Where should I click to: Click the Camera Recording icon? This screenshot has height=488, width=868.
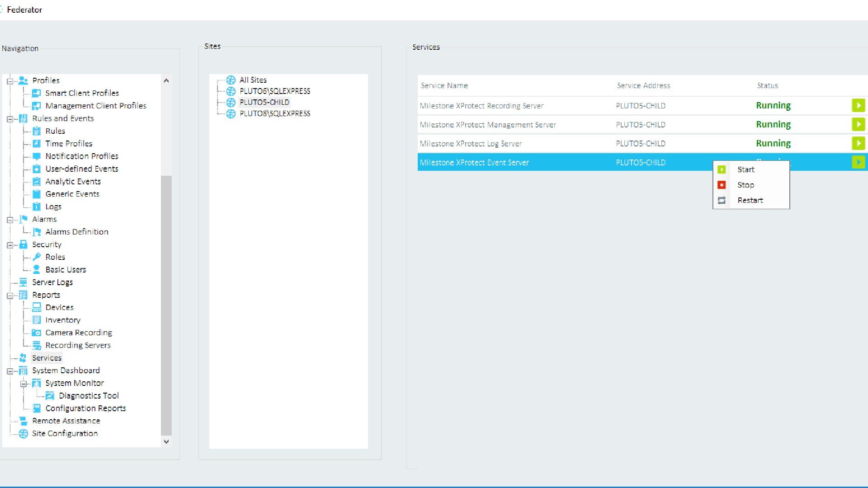click(37, 333)
